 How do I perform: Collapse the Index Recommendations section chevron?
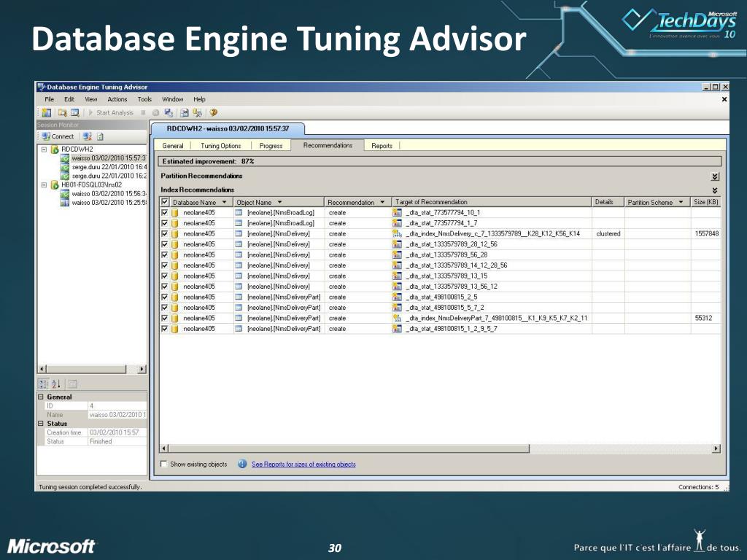point(715,190)
